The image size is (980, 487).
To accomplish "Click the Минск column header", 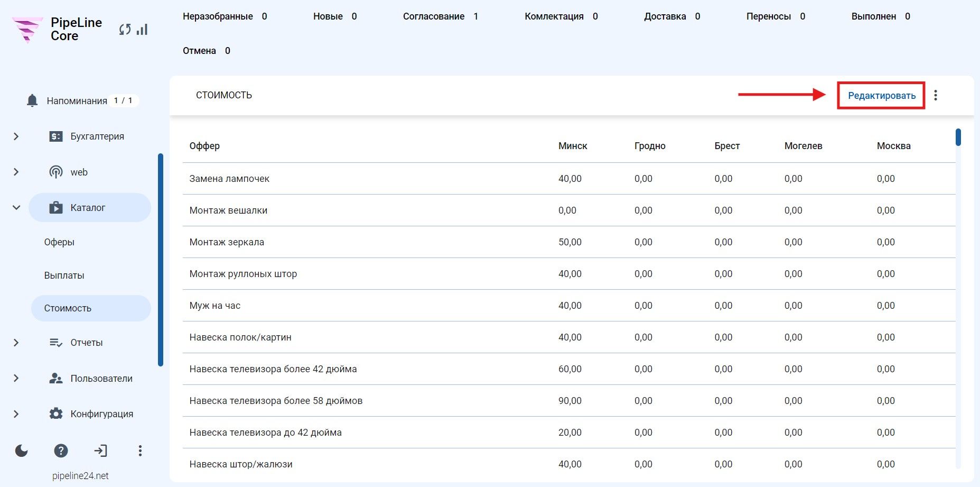I will coord(573,146).
